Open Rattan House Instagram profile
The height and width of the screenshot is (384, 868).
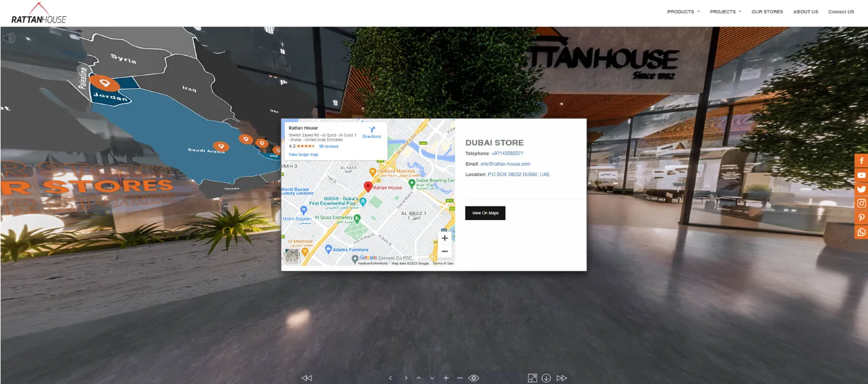click(x=861, y=204)
